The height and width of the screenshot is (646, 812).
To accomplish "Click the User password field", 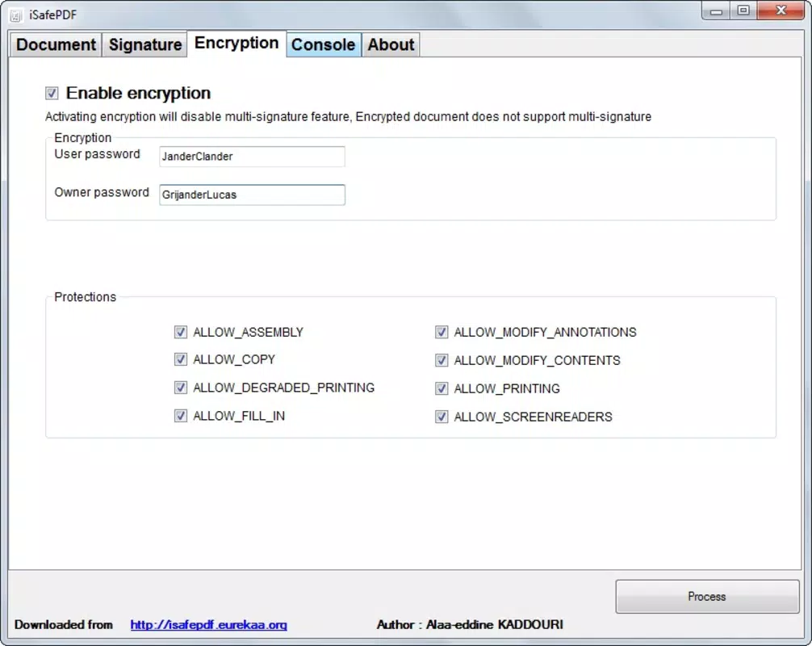I will [252, 157].
